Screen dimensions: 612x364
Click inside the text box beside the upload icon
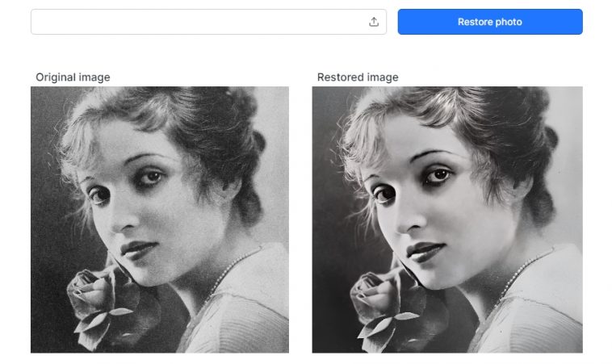(x=199, y=22)
